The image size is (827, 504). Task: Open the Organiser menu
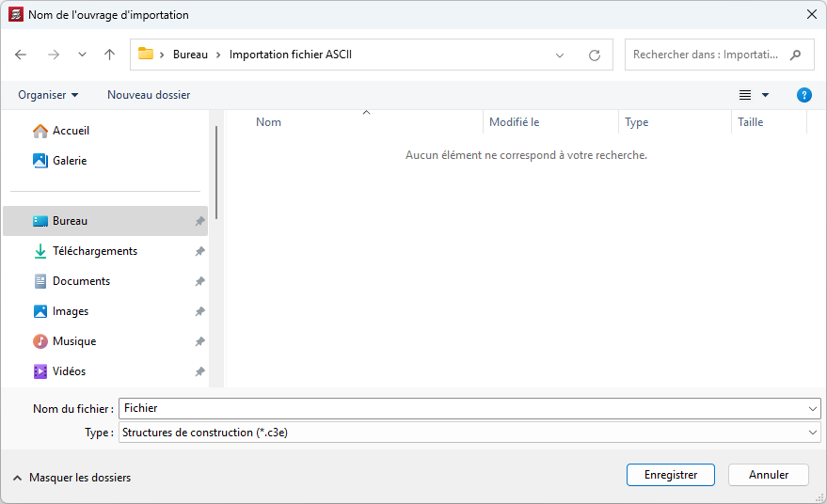click(x=48, y=95)
